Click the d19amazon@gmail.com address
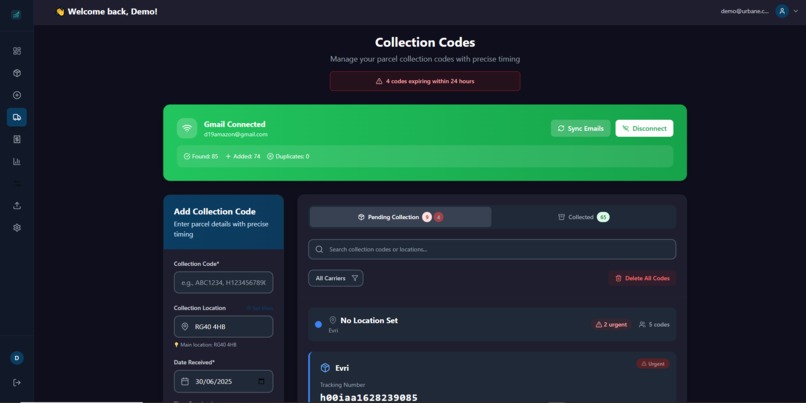The height and width of the screenshot is (403, 806). [235, 135]
